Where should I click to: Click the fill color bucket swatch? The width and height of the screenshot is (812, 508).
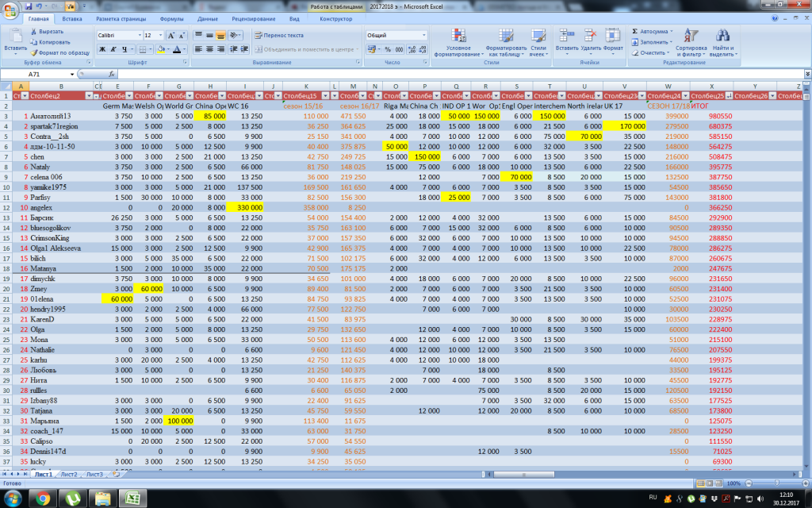(160, 49)
